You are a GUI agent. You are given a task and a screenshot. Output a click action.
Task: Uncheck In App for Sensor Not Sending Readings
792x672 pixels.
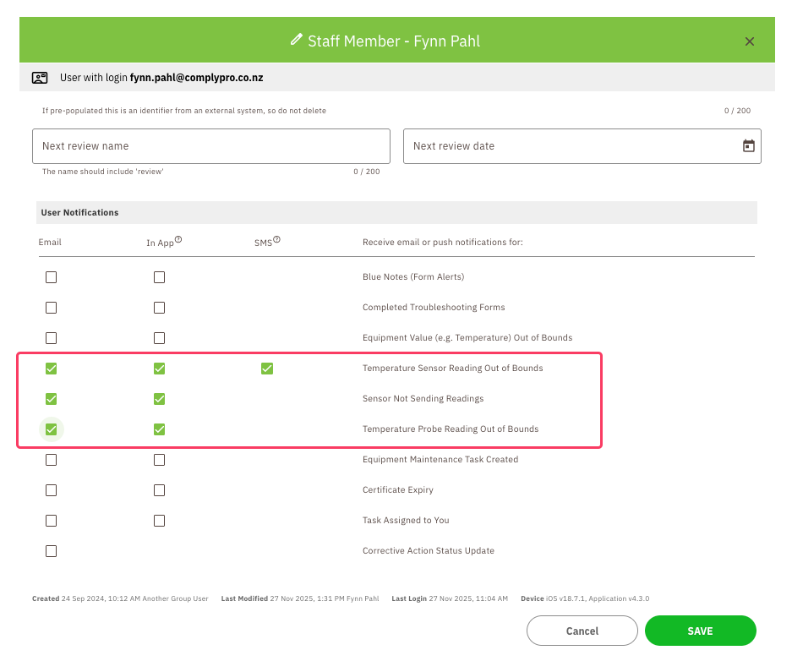click(x=159, y=399)
